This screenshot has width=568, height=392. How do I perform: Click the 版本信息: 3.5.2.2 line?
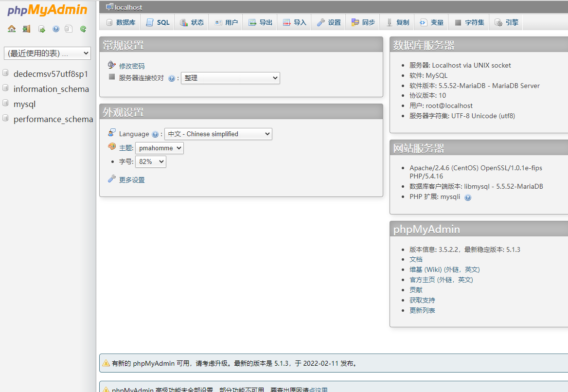pyautogui.click(x=465, y=249)
